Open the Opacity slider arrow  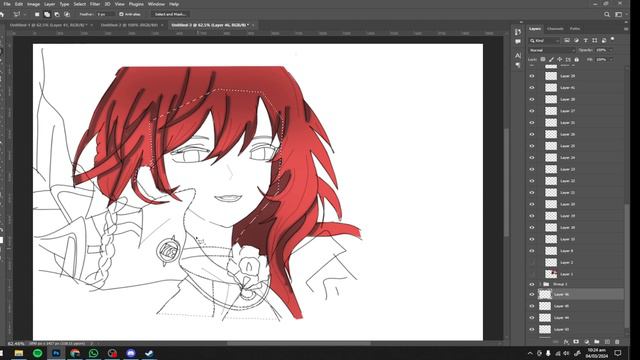(611, 50)
